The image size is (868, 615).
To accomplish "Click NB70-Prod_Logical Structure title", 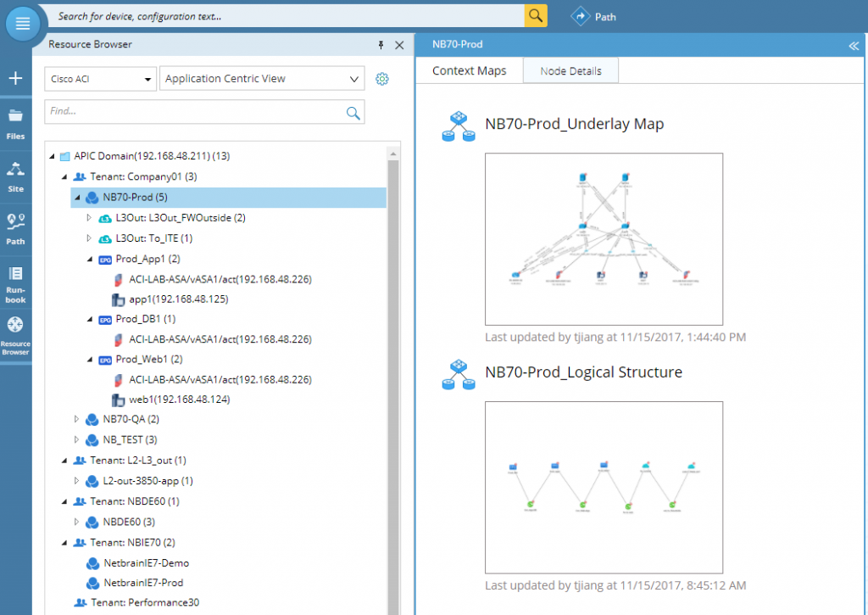I will pos(583,372).
